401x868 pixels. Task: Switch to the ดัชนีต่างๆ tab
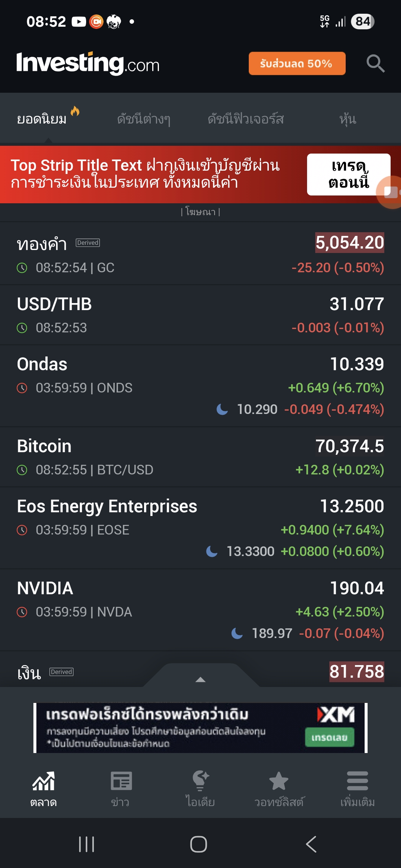click(144, 119)
